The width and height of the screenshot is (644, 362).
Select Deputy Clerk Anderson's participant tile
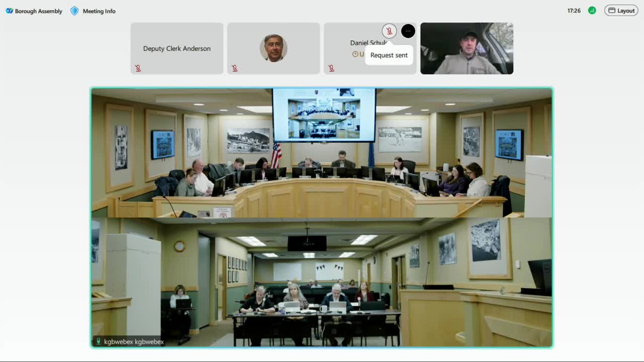coord(177,48)
